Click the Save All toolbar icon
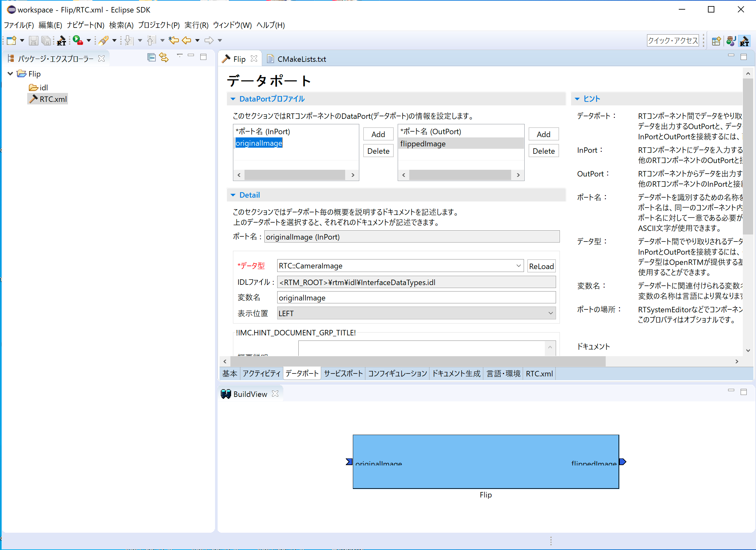This screenshot has height=550, width=756. (46, 40)
